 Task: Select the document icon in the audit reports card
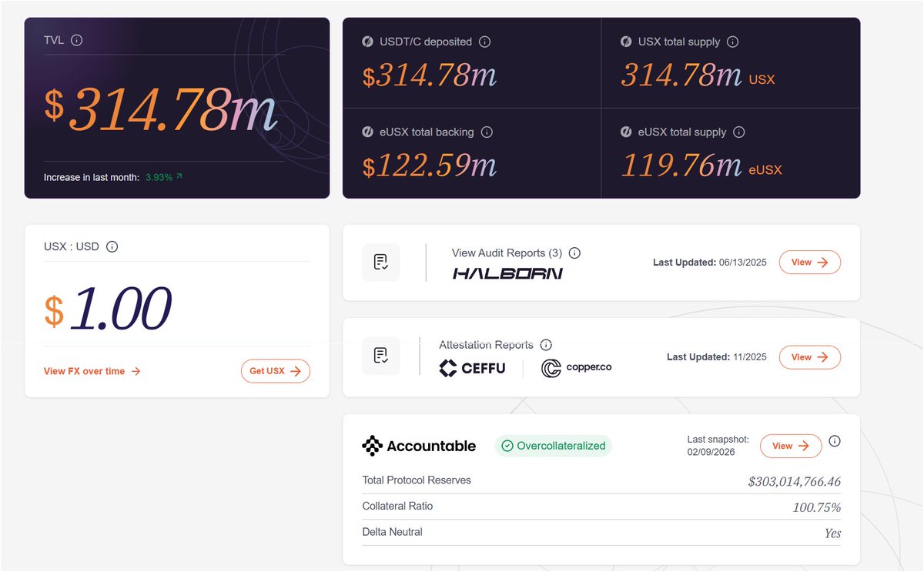381,263
